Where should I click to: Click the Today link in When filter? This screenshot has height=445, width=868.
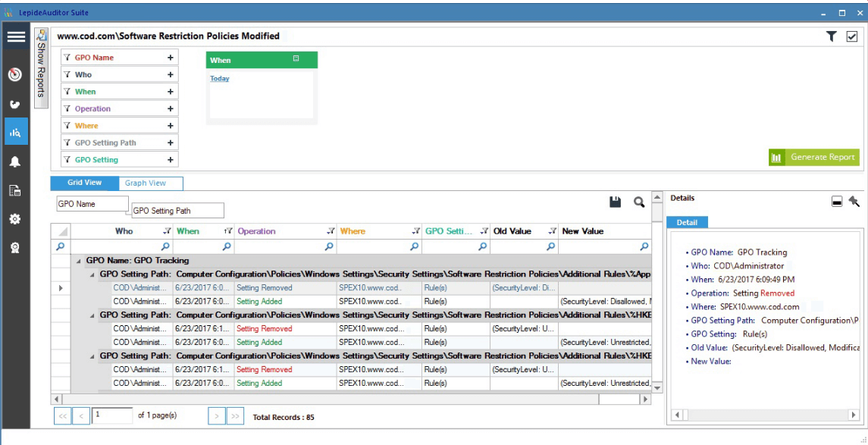220,79
